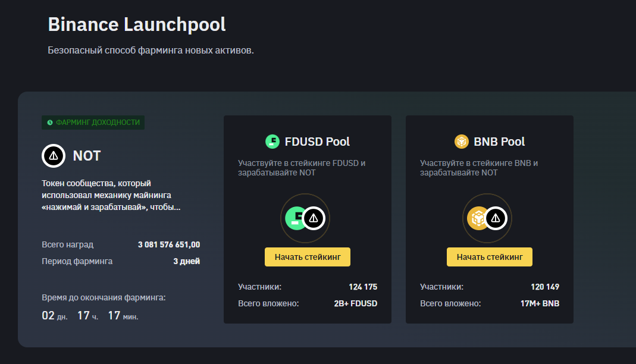The image size is (636, 364).
Task: Click the total rewards value 3 081 576 651,00
Action: 169,244
